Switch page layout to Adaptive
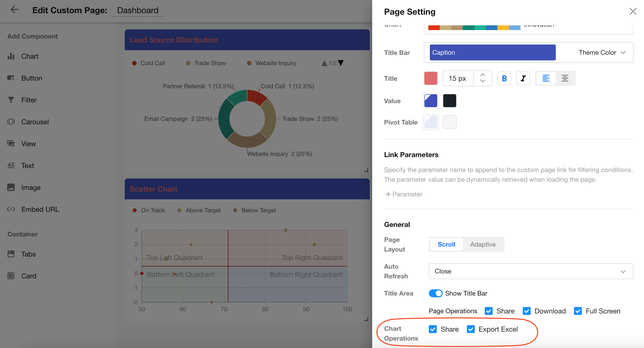The image size is (644, 348). coord(483,244)
